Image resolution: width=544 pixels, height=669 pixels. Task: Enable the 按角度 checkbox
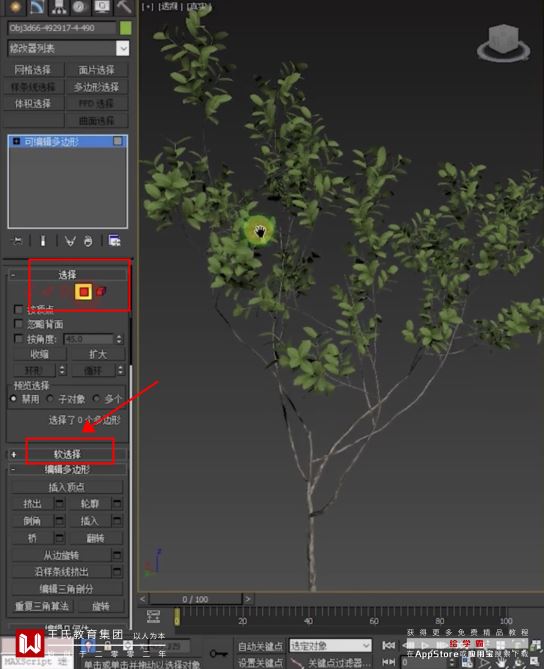pyautogui.click(x=18, y=339)
